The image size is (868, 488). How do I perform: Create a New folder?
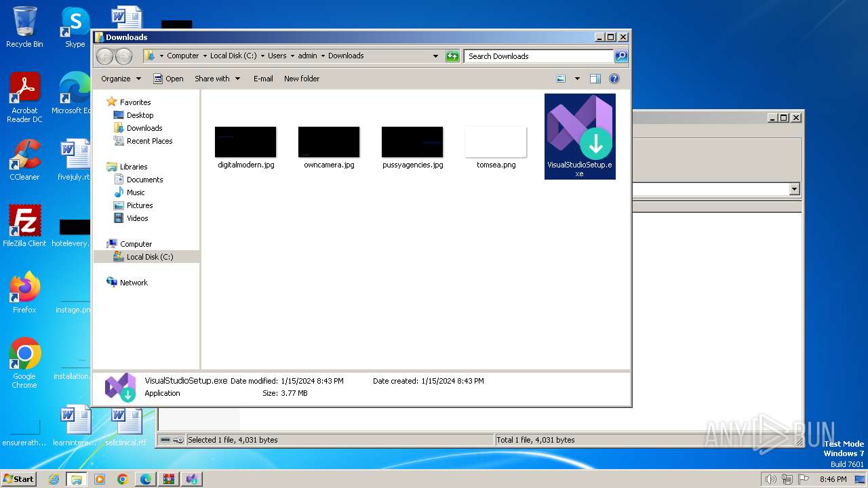[x=302, y=79]
